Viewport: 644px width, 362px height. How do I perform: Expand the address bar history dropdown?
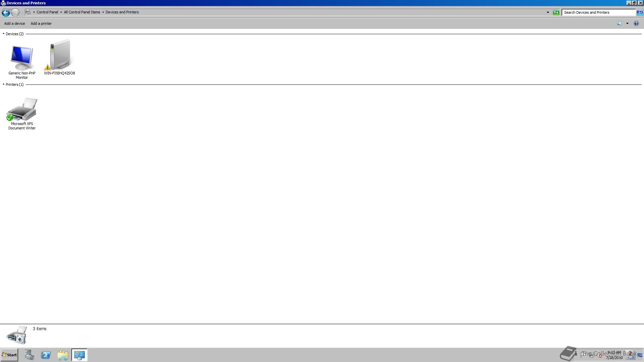(x=548, y=12)
